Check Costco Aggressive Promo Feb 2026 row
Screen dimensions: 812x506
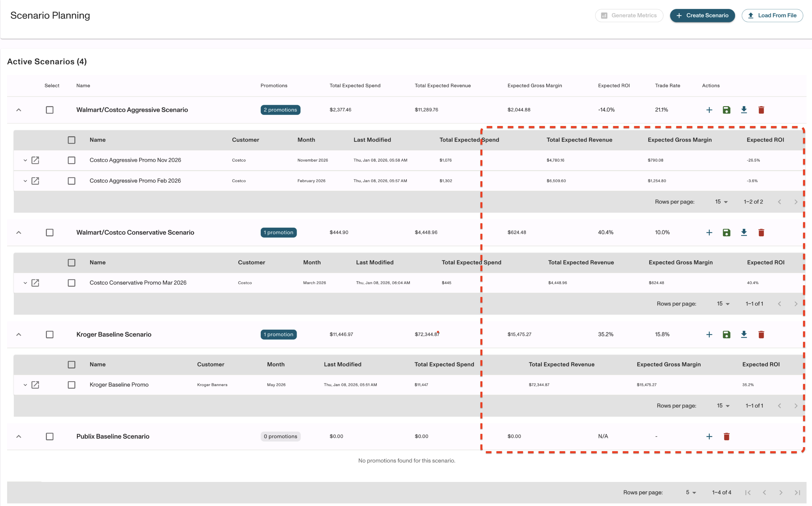pyautogui.click(x=71, y=181)
